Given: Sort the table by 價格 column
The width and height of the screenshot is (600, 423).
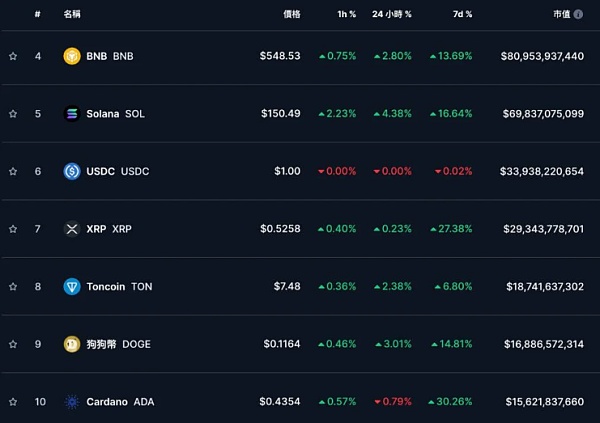Looking at the screenshot, I should [291, 15].
